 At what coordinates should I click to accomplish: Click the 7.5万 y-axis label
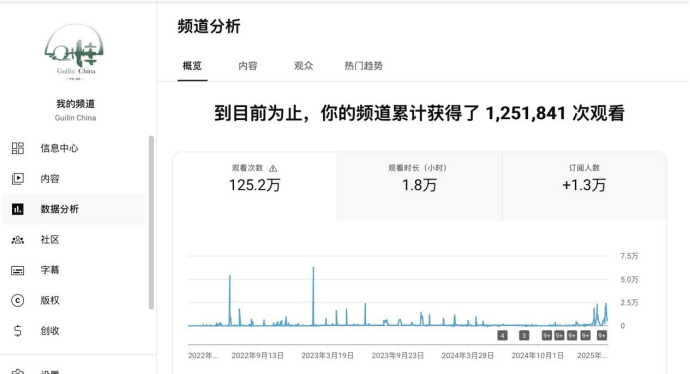tap(629, 256)
